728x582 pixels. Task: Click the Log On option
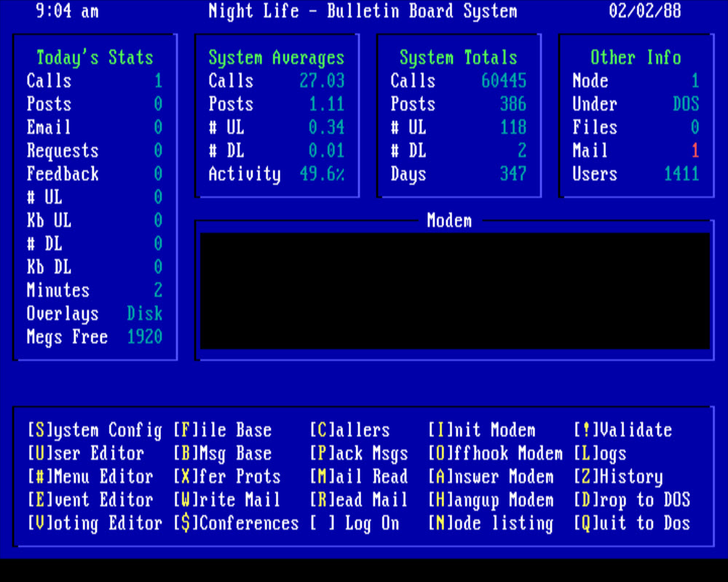click(x=355, y=523)
